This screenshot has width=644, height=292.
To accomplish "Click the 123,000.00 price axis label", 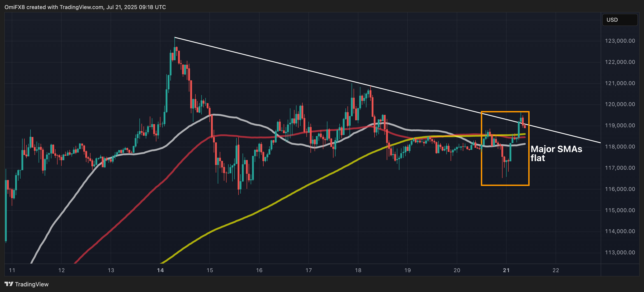I will (x=620, y=41).
